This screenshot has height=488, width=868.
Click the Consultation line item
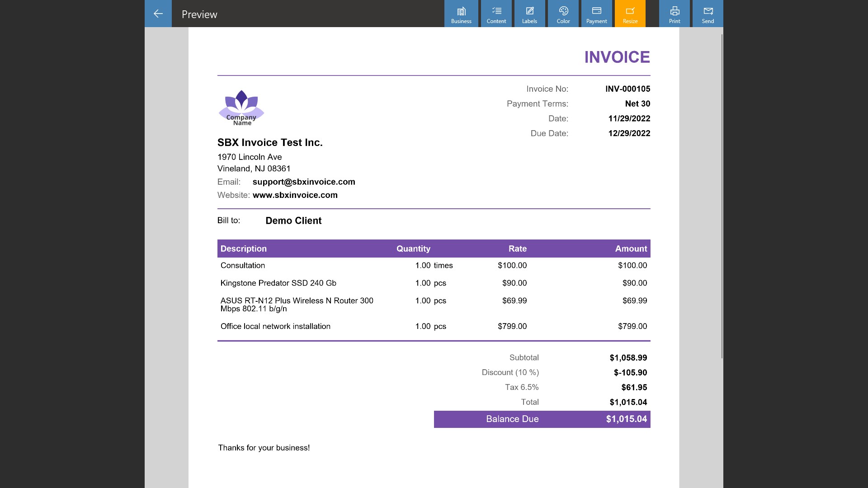tap(242, 265)
